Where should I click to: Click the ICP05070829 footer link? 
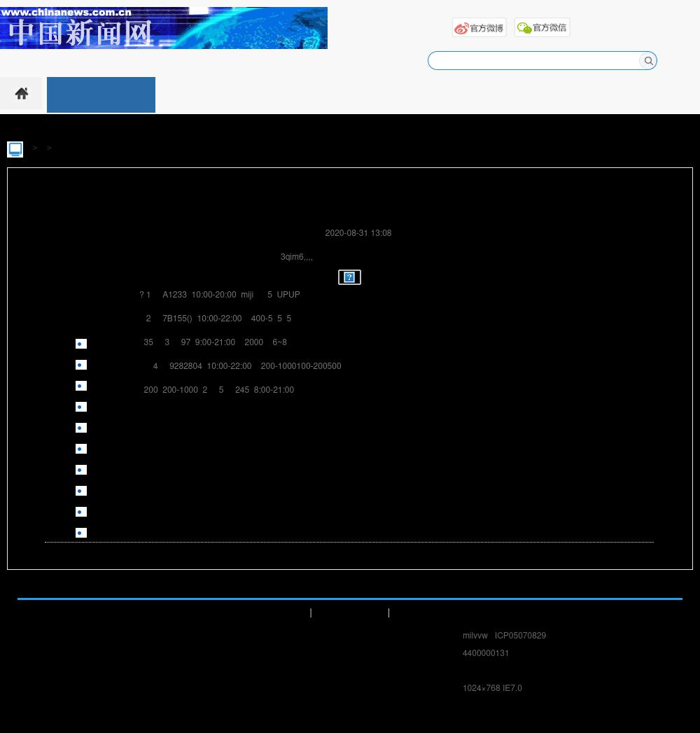520,636
